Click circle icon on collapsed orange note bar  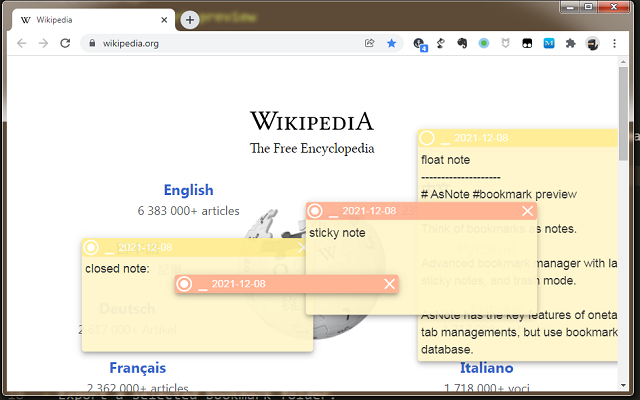pos(184,284)
